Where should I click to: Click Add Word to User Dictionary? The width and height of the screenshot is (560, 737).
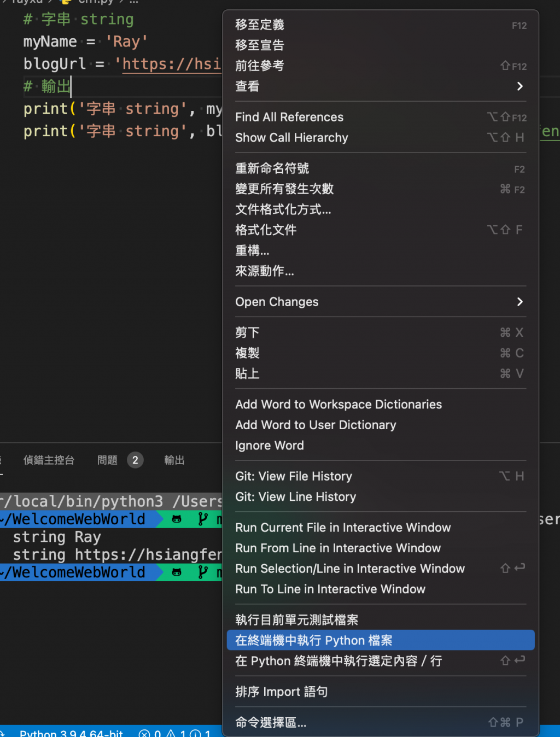(x=381, y=425)
